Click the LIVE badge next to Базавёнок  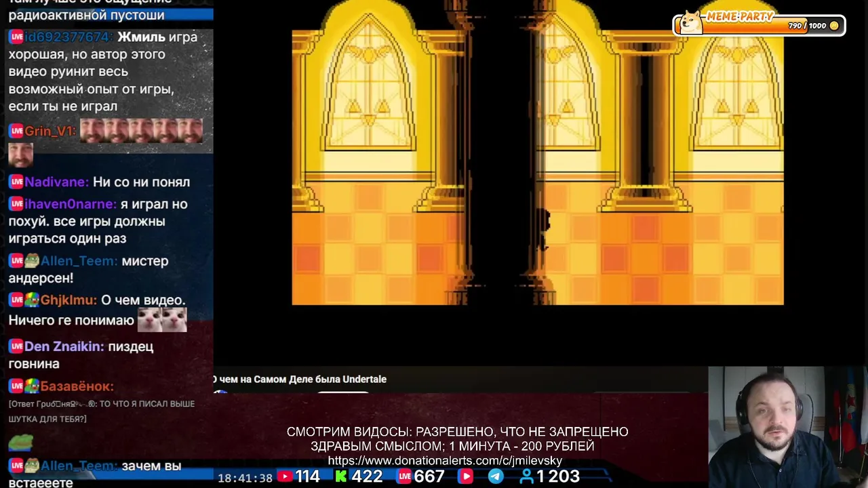pyautogui.click(x=16, y=386)
